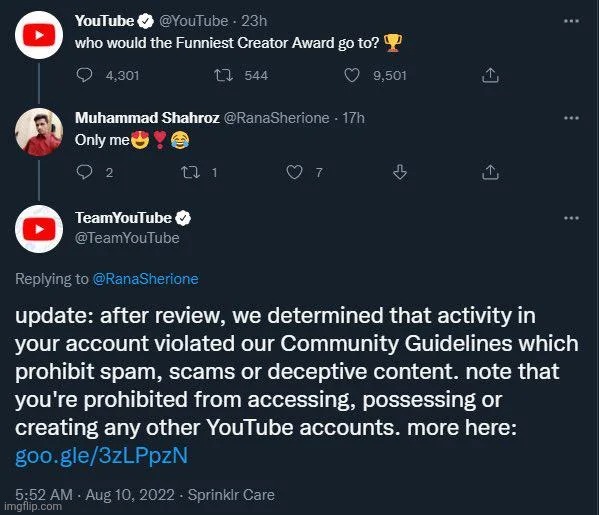Open the TeamYouTube display name
Screen dimensions: 599x515
(123, 218)
